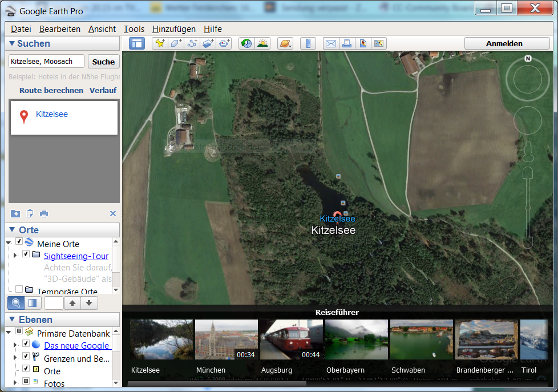Expand Das neue Google node

15,345
